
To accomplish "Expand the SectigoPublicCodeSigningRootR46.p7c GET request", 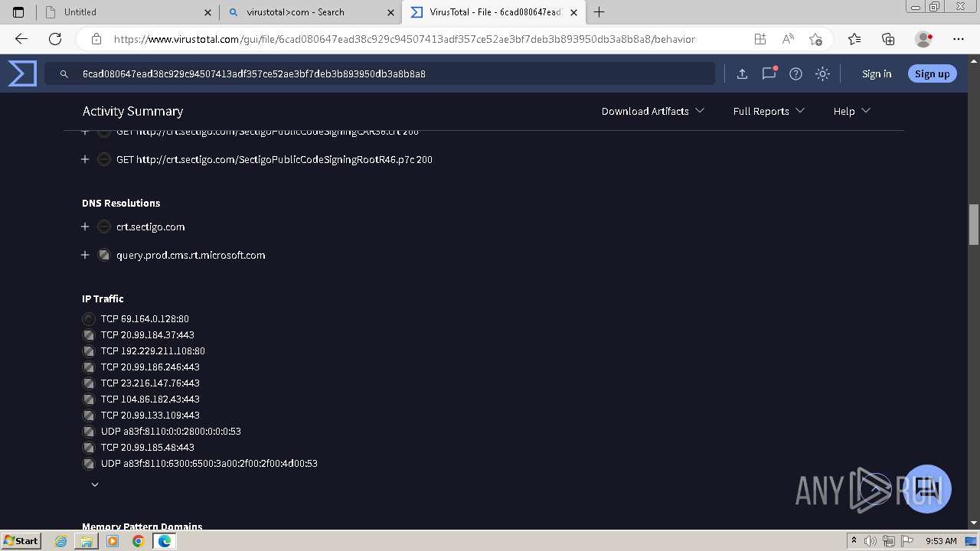I will coord(85,159).
